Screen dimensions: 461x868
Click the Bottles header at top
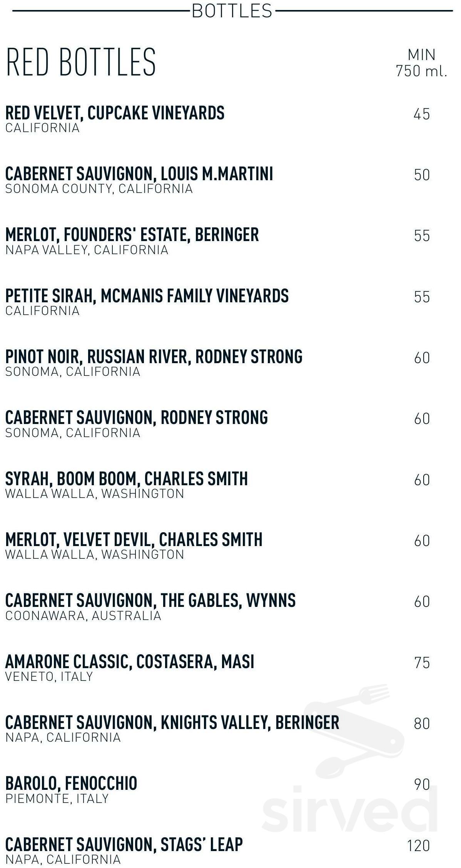232,10
